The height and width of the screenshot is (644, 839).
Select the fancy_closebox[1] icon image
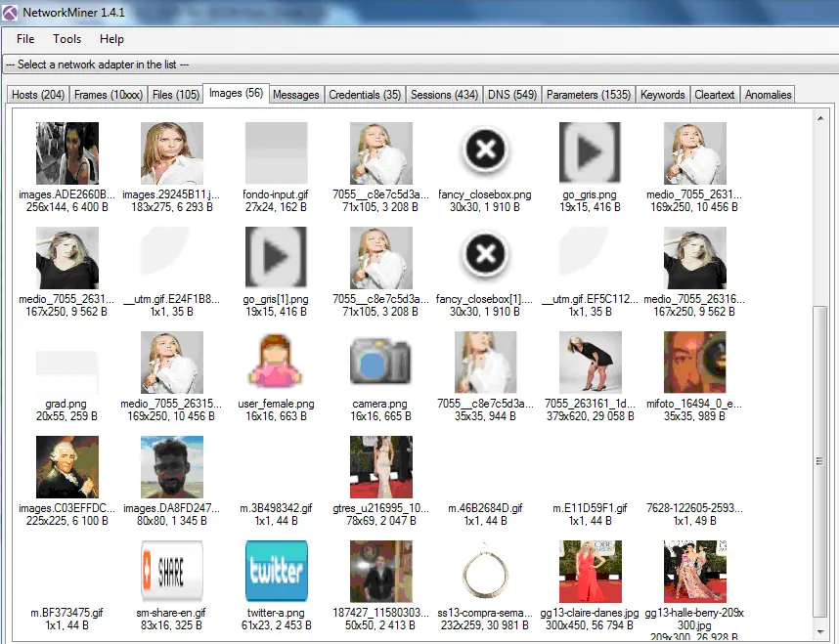[485, 255]
